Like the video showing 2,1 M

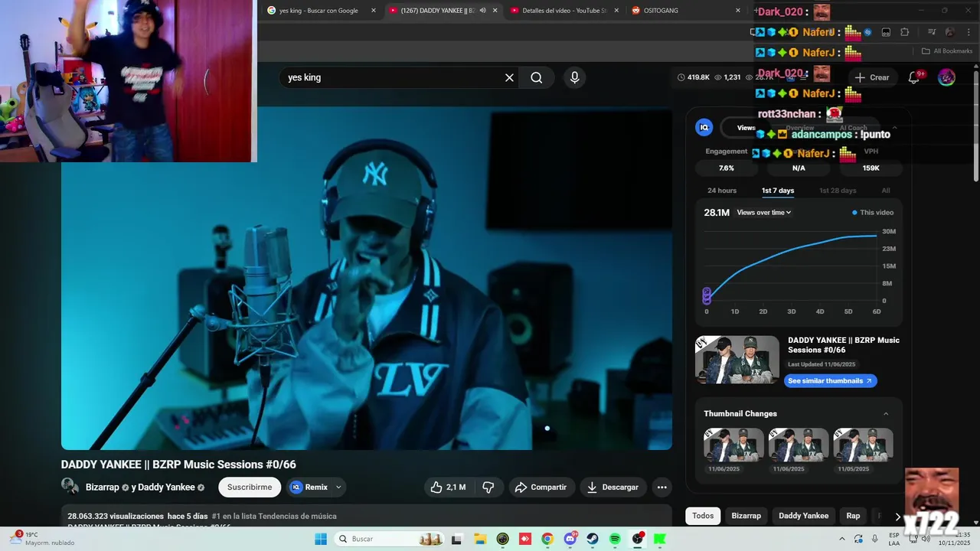[448, 487]
